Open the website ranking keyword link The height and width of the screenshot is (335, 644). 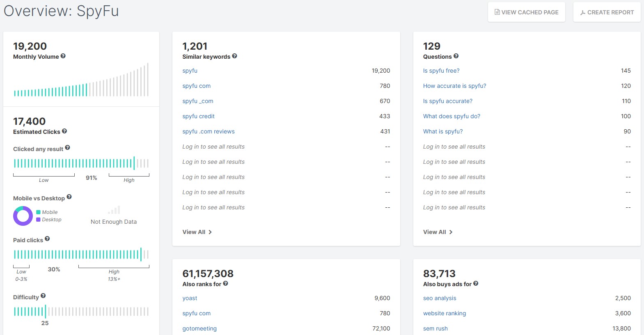pos(445,313)
